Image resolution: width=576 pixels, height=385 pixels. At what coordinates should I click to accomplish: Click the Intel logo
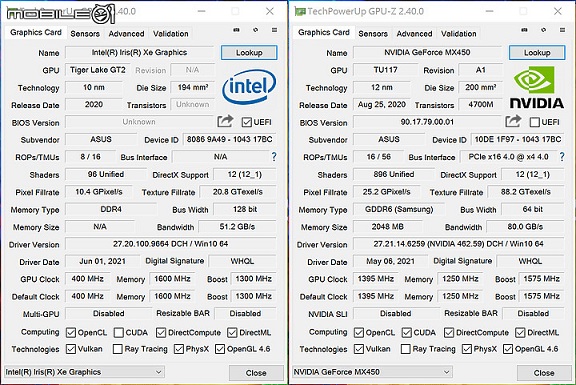tap(249, 86)
